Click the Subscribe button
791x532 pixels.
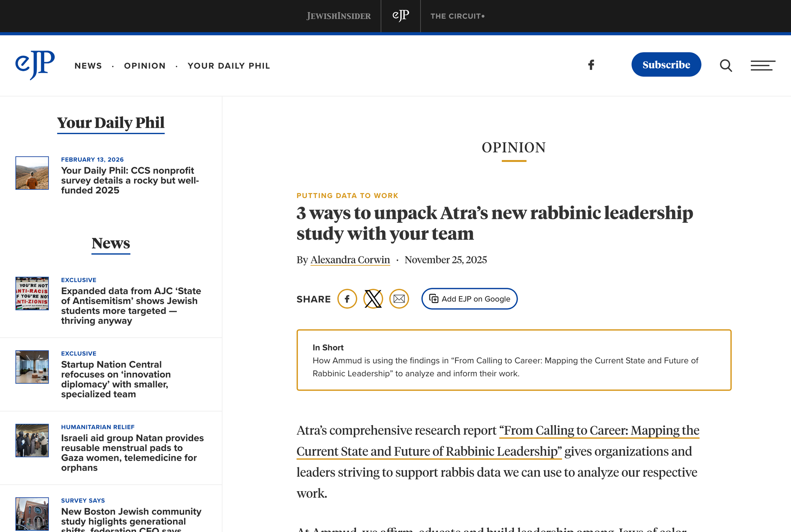[666, 64]
